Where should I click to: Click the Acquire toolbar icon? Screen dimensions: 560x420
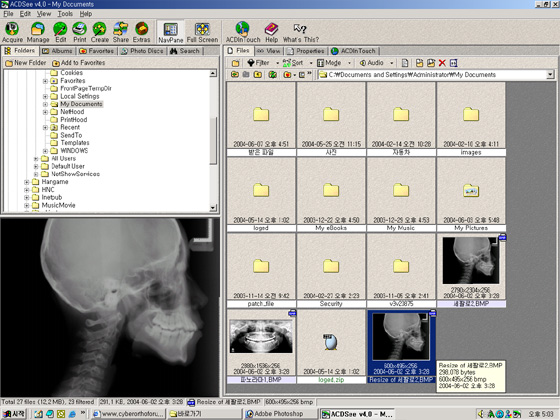(12, 32)
